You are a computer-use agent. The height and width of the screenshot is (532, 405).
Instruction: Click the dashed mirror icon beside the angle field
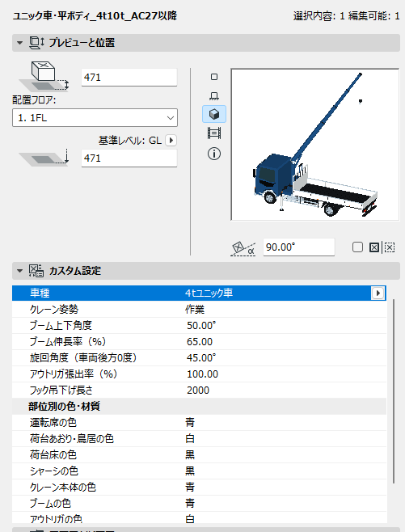tap(390, 247)
